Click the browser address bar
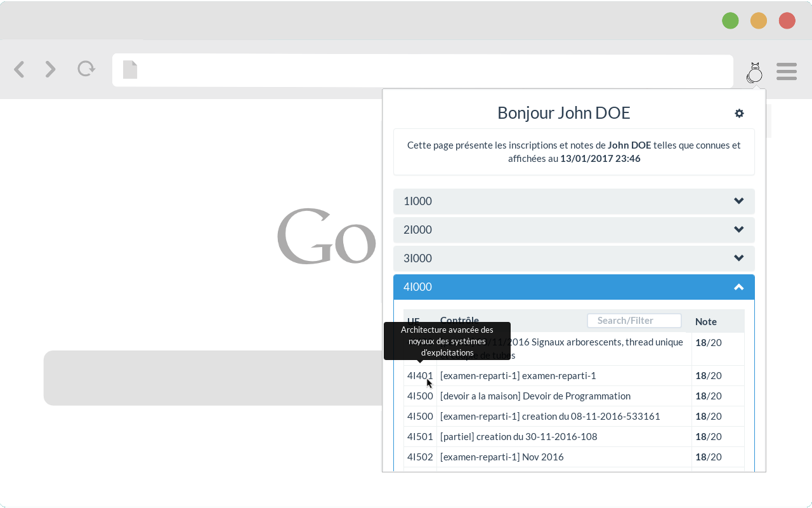 point(423,70)
